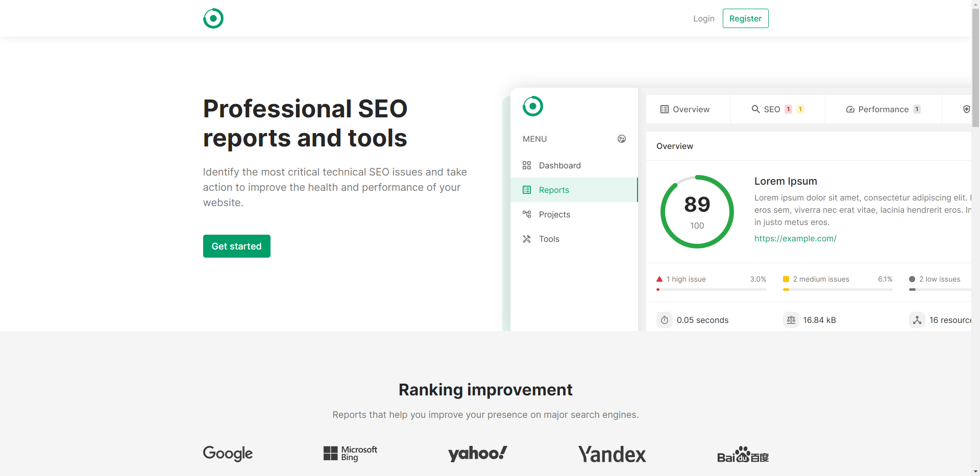Click the stopwatch icon beside 0.05 seconds
The width and height of the screenshot is (980, 476).
coord(665,320)
